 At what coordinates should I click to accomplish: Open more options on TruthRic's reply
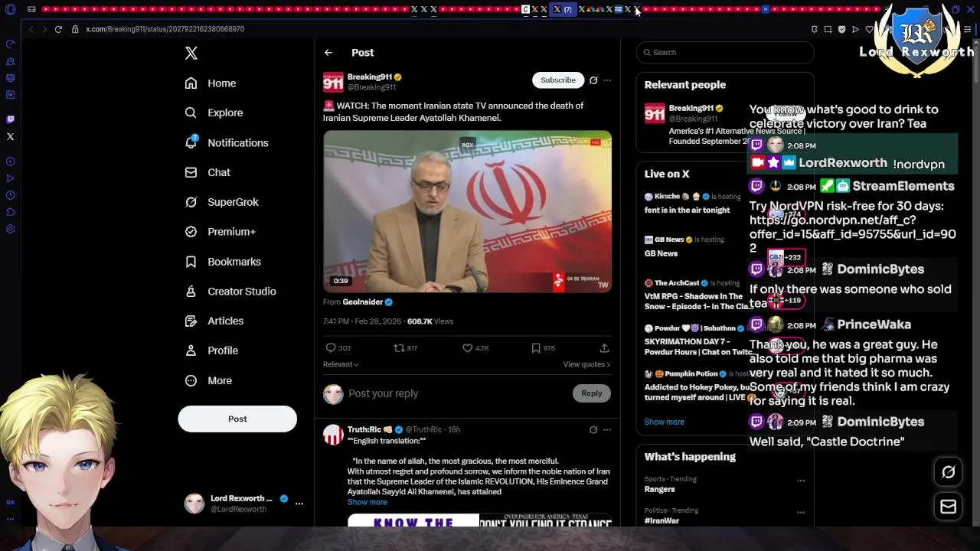tap(607, 429)
